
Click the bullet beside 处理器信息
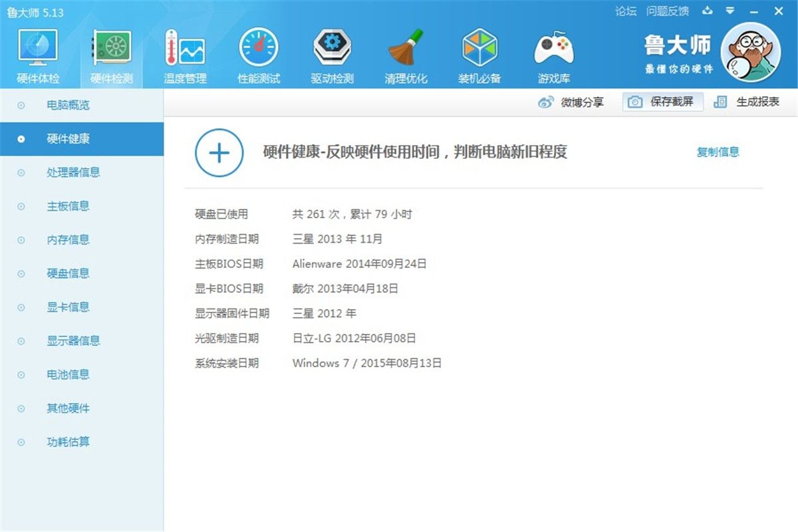pyautogui.click(x=21, y=173)
